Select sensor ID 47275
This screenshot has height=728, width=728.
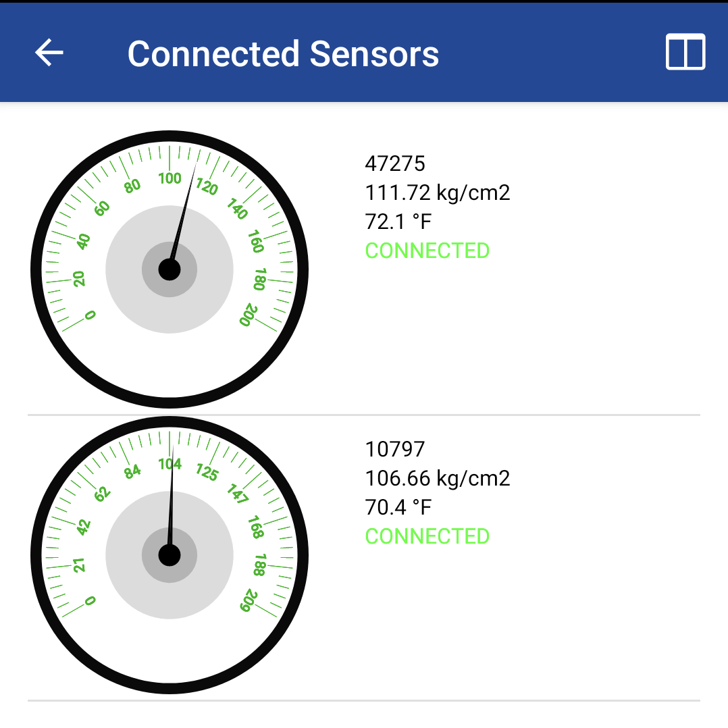(394, 163)
